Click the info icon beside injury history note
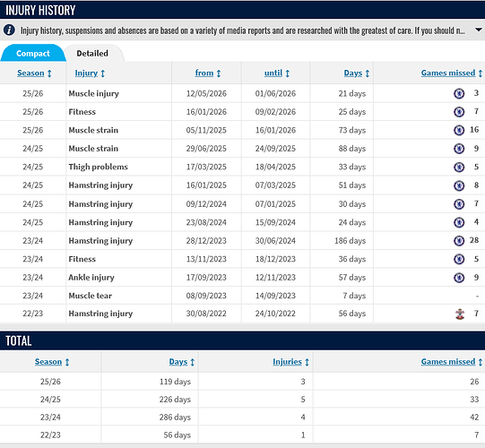Viewport: 485px width, 448px height. click(x=9, y=30)
